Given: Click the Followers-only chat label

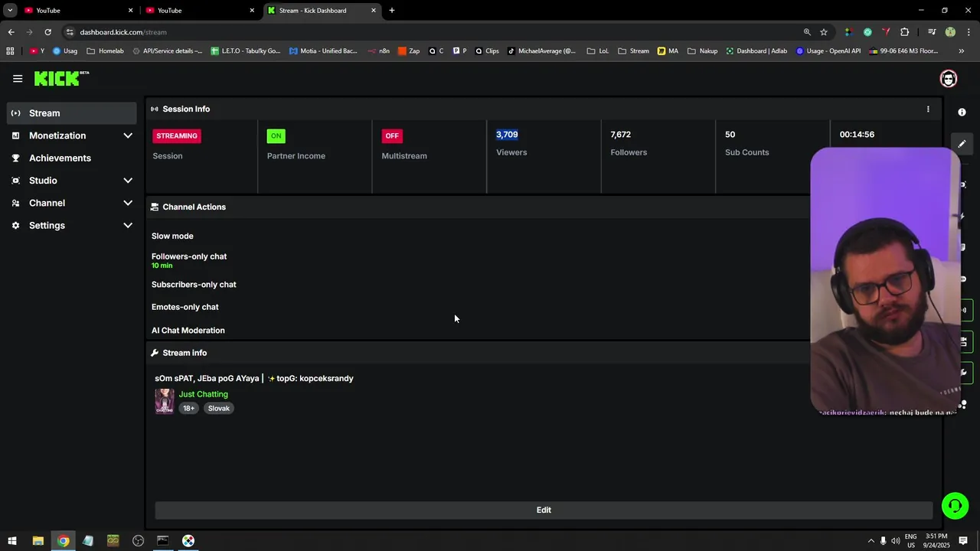Looking at the screenshot, I should tap(189, 256).
